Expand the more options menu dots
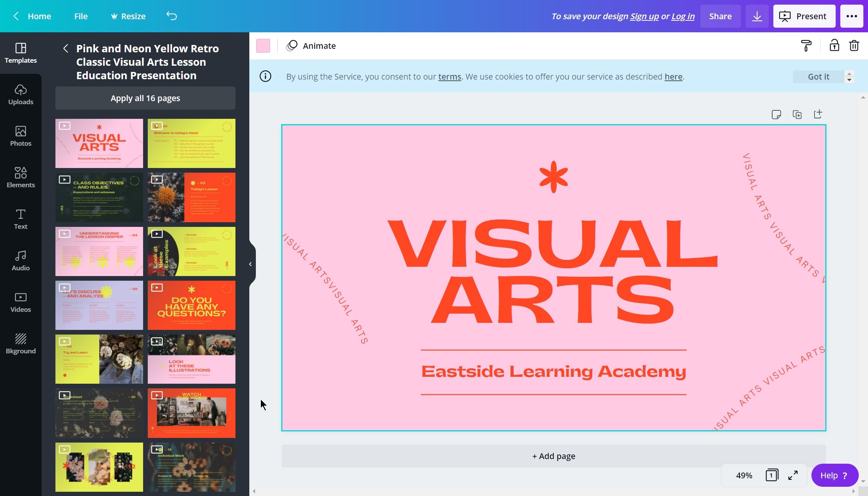The width and height of the screenshot is (868, 496). coord(851,16)
